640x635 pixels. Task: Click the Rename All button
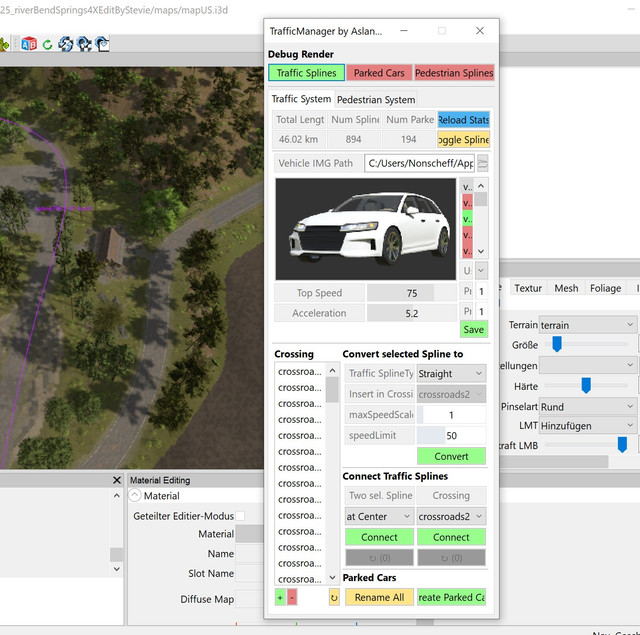pyautogui.click(x=379, y=597)
